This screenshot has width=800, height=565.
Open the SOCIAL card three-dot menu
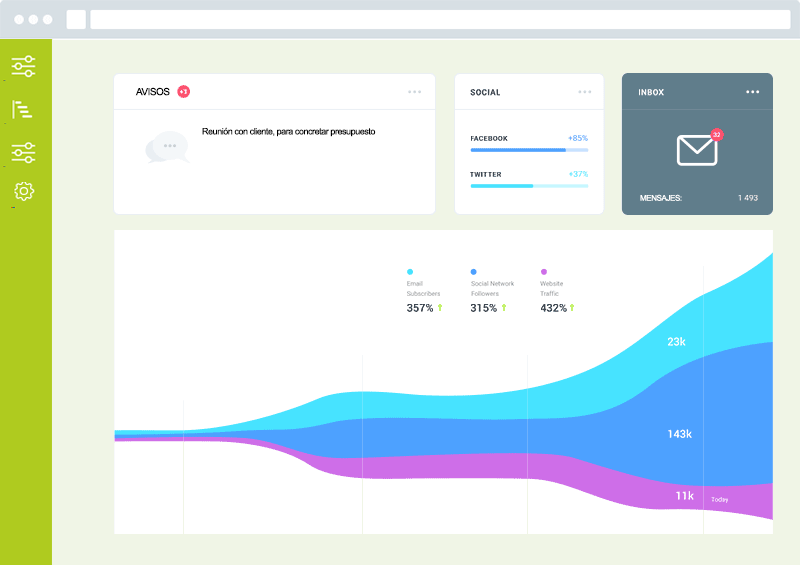pyautogui.click(x=585, y=92)
